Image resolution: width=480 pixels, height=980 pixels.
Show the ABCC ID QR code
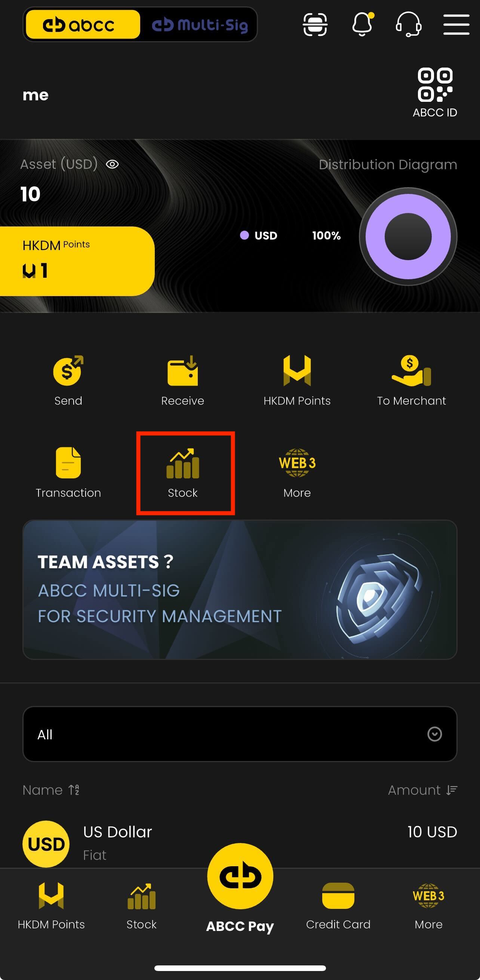click(435, 93)
